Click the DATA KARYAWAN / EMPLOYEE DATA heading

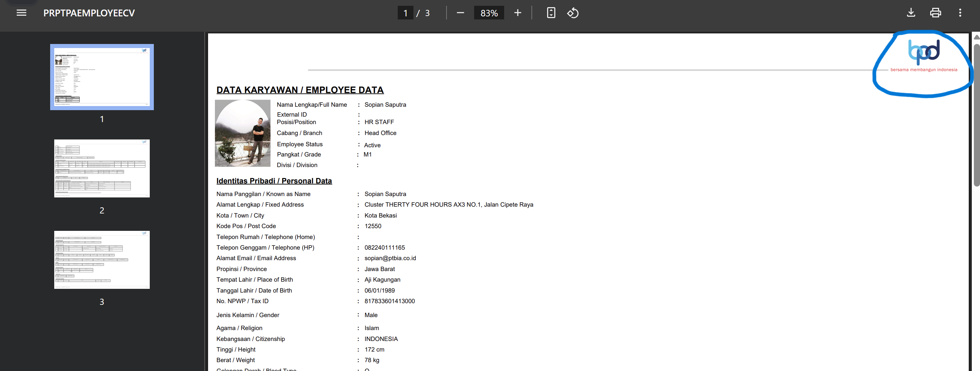(300, 90)
